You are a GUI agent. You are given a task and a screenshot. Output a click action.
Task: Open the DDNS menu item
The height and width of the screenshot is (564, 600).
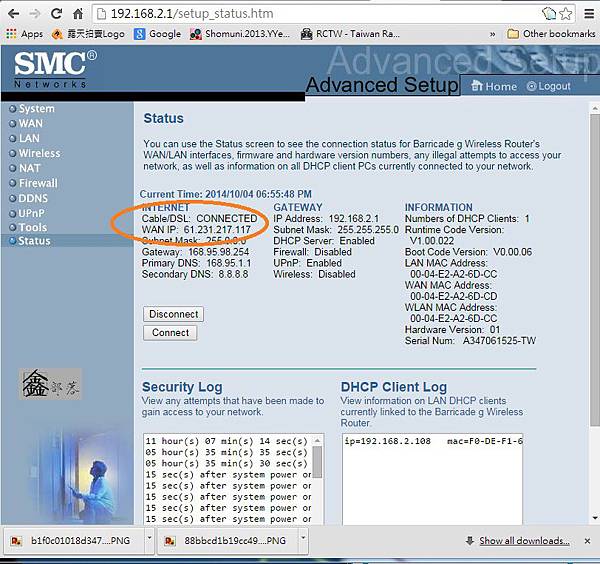coord(29,198)
